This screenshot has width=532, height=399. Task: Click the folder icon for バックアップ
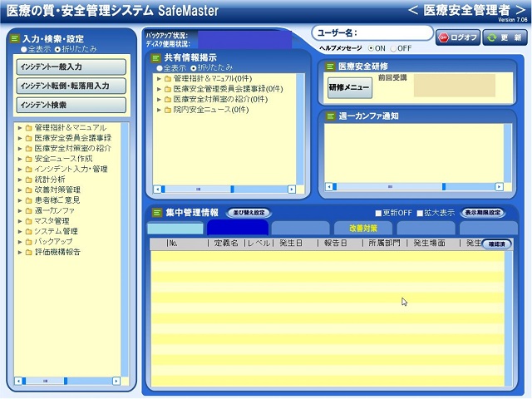pos(29,242)
